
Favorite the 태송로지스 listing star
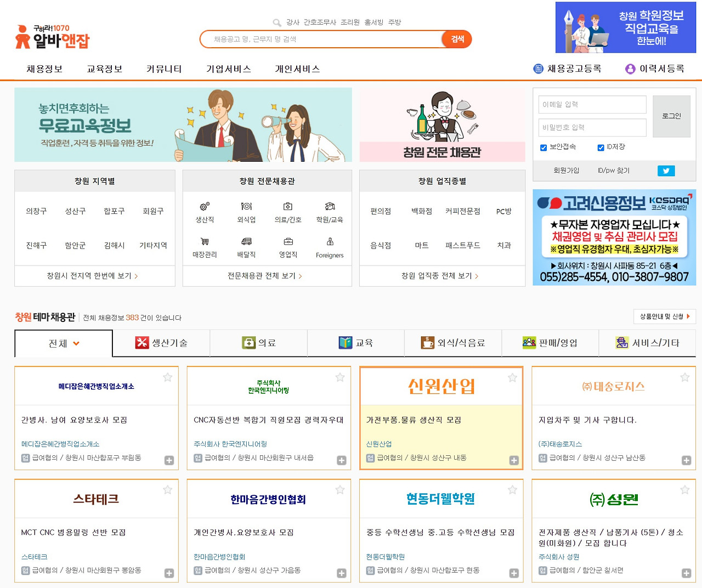point(685,377)
